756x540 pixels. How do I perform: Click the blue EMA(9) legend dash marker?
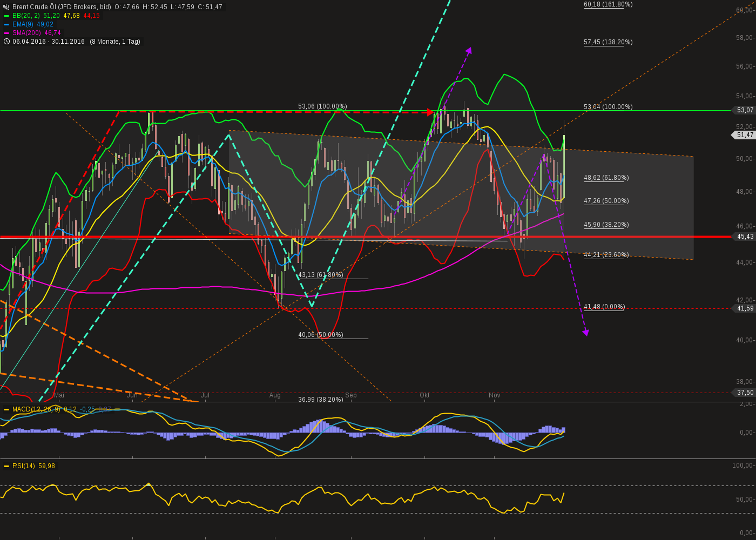7,24
